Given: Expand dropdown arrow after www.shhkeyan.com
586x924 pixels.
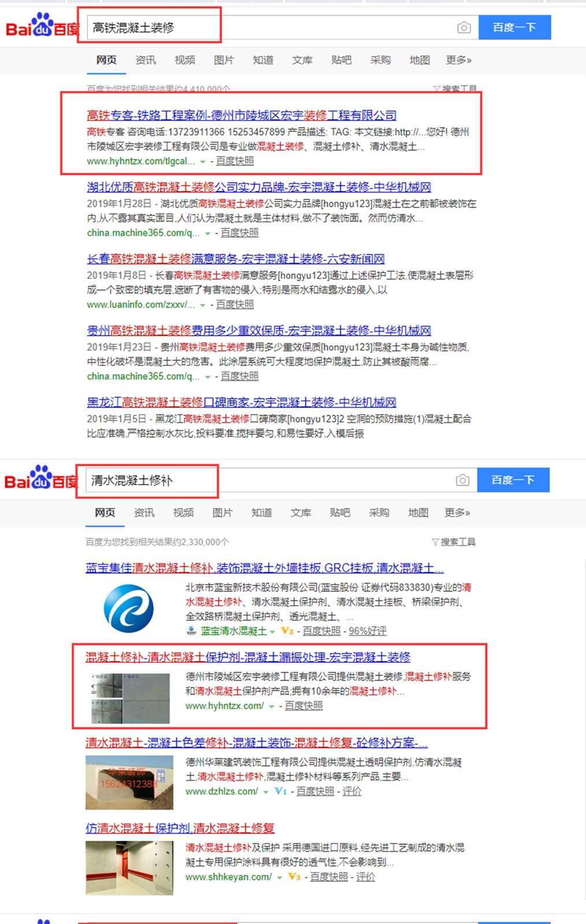Looking at the screenshot, I should [x=280, y=877].
